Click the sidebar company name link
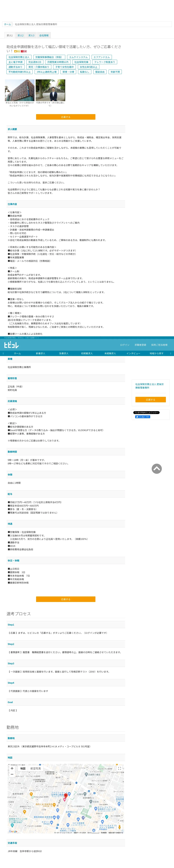174x868 pixels. pos(149,386)
